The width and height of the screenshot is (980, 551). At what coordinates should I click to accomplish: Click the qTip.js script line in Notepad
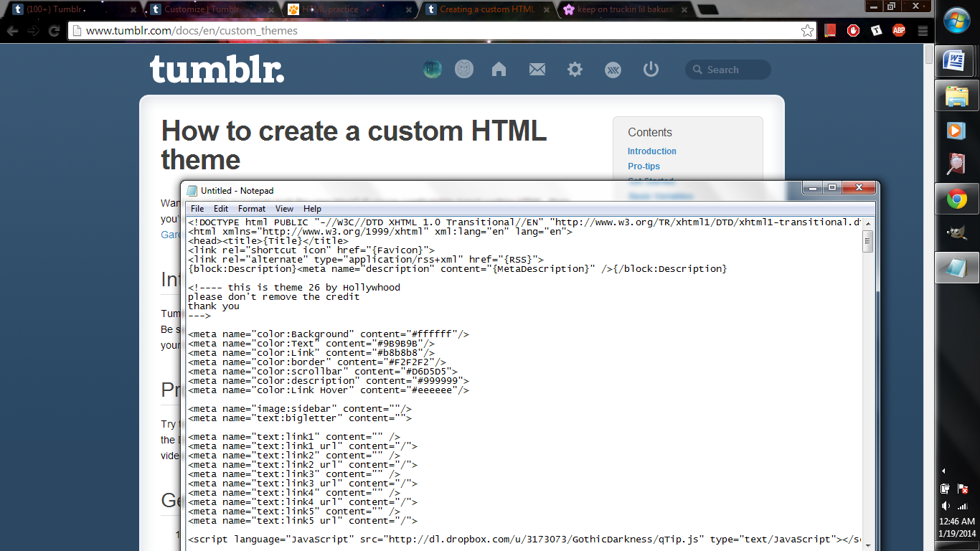pos(524,540)
